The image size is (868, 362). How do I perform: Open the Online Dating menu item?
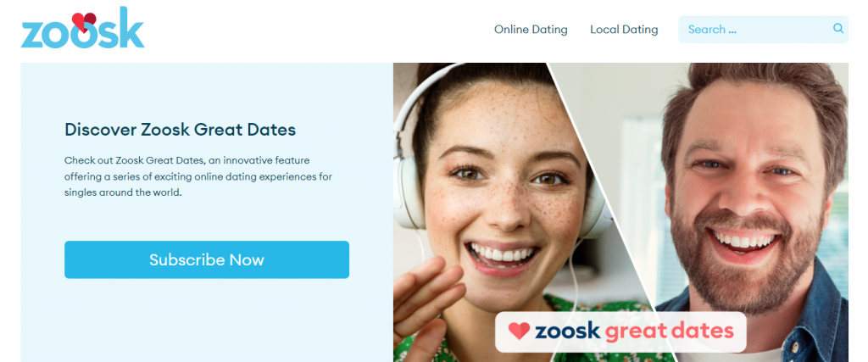pos(531,30)
